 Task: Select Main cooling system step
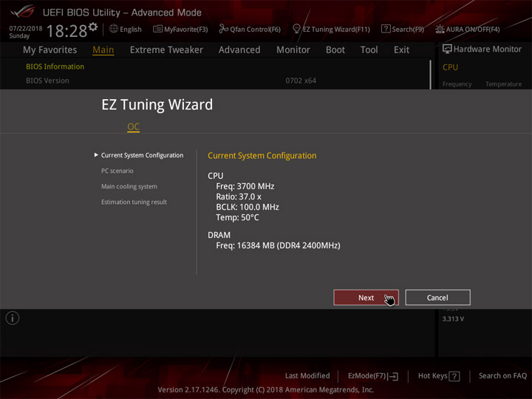pyautogui.click(x=129, y=186)
